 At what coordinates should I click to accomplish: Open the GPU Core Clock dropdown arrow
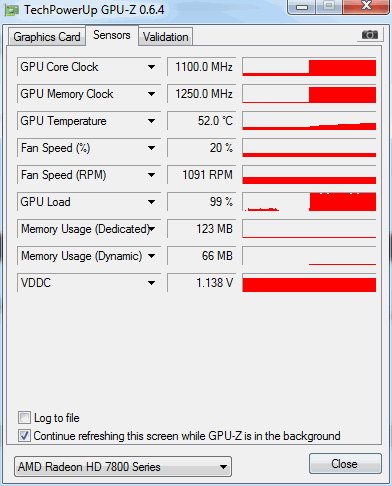[x=151, y=67]
